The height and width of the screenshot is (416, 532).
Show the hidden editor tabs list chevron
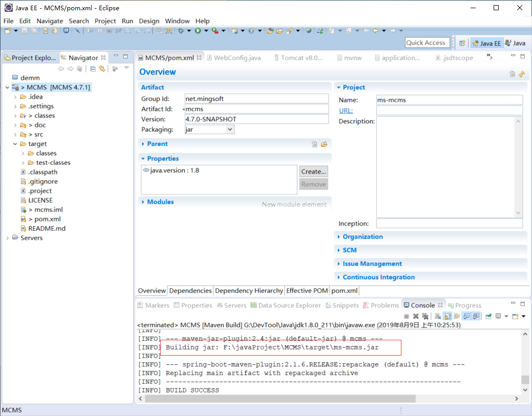pyautogui.click(x=490, y=56)
